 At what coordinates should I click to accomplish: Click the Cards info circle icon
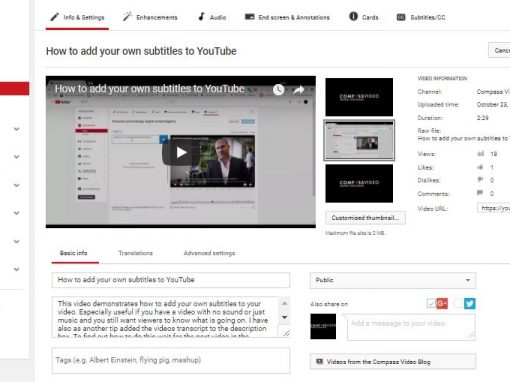(353, 16)
